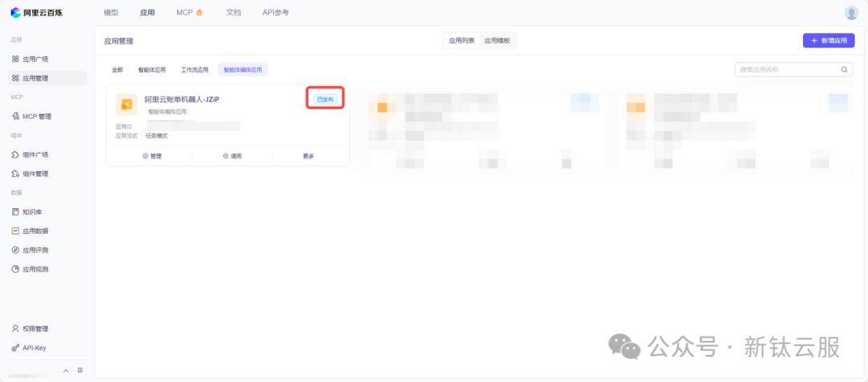Image resolution: width=868 pixels, height=382 pixels.
Task: Filter by 智能体应用 tab
Action: pos(152,70)
